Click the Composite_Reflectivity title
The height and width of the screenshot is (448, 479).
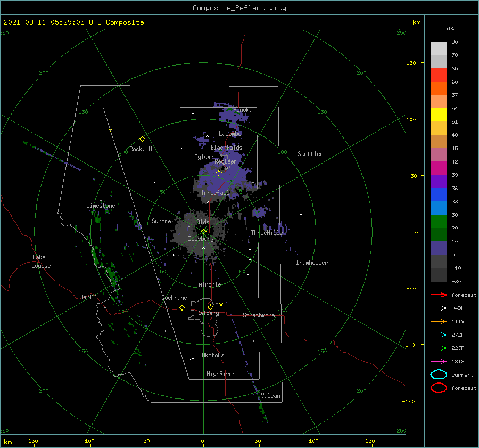240,8
